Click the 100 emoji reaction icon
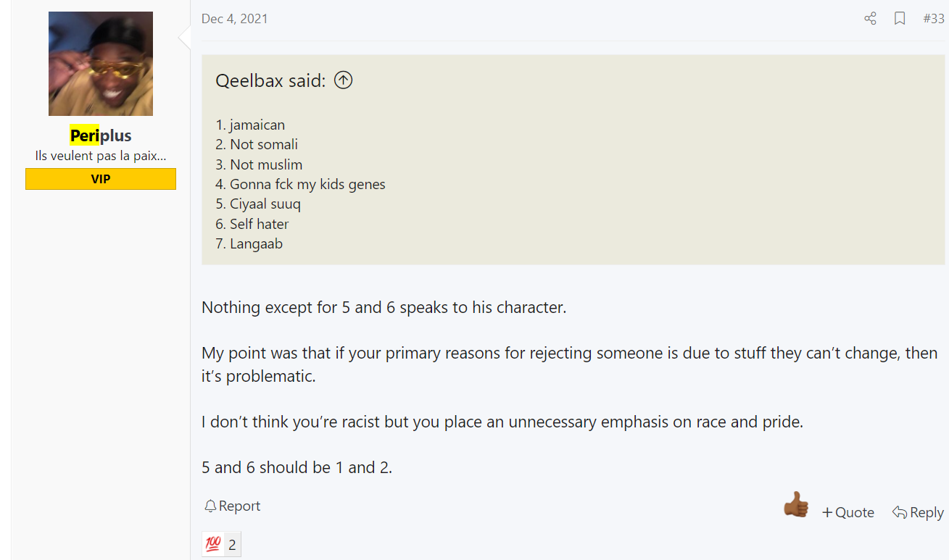Screen dimensions: 949x560 pyautogui.click(x=212, y=544)
